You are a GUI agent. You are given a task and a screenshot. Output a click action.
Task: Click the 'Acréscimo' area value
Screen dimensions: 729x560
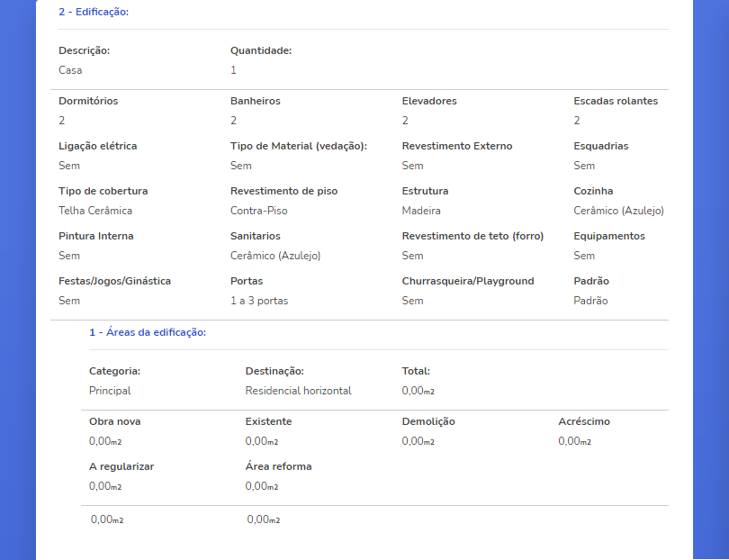[x=574, y=441]
